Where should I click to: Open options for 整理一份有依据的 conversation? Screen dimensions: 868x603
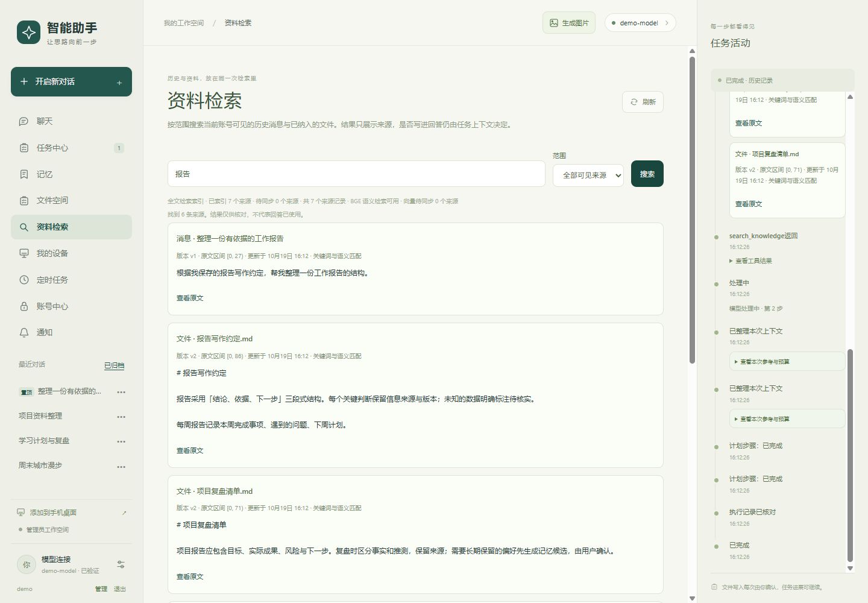pos(121,392)
